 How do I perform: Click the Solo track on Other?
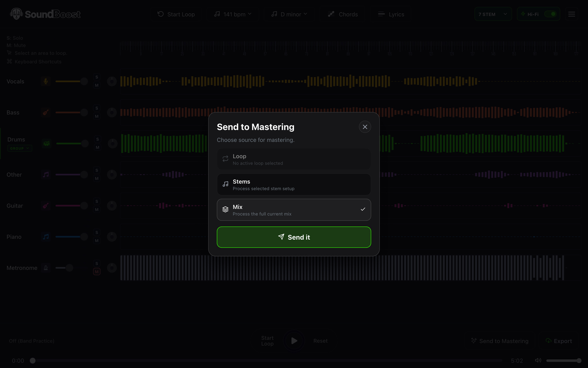pos(97,170)
